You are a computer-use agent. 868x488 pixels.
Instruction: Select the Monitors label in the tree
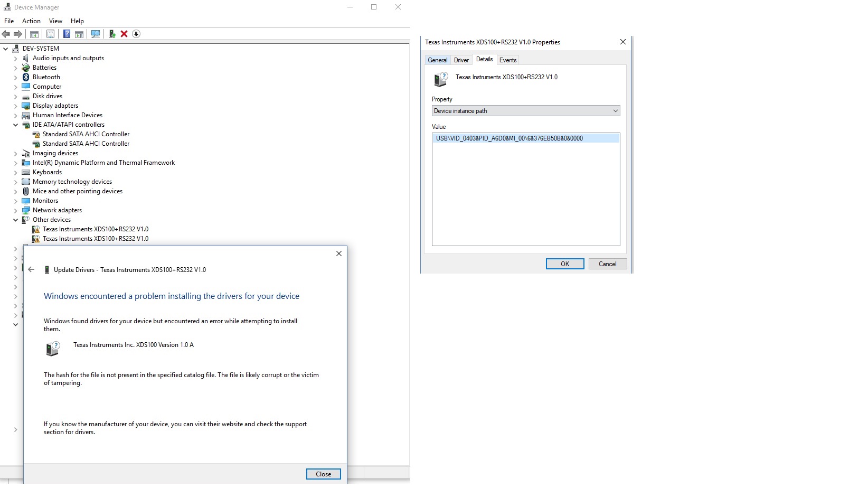(x=45, y=201)
